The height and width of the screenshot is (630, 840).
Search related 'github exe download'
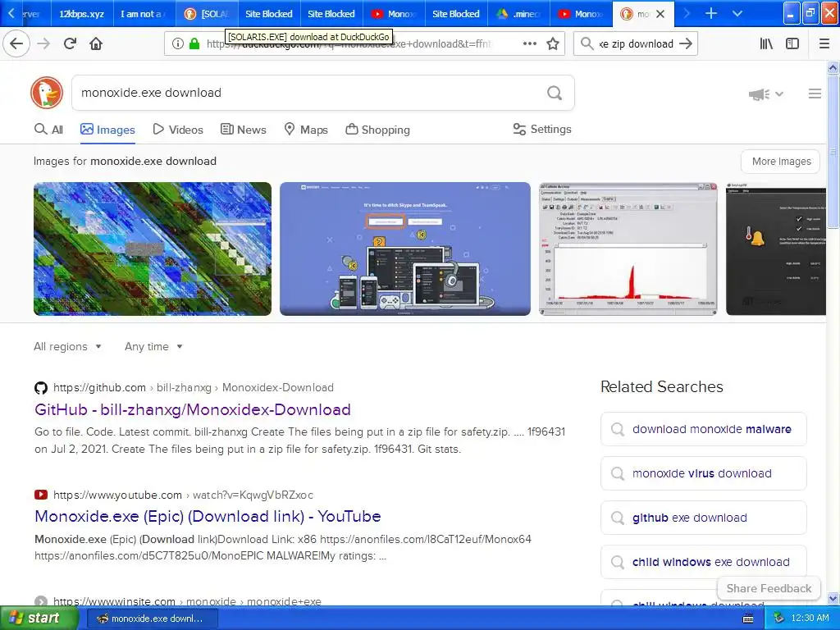[703, 518]
